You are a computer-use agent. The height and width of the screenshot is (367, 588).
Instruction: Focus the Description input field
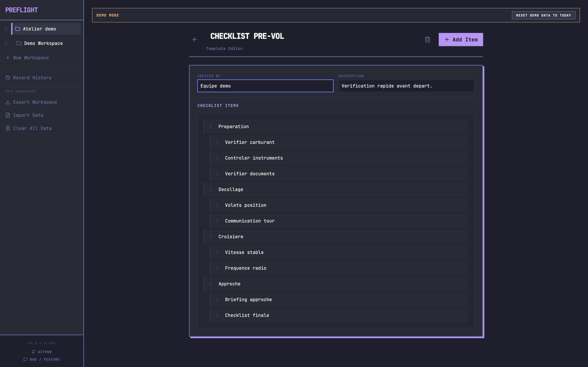tap(406, 86)
